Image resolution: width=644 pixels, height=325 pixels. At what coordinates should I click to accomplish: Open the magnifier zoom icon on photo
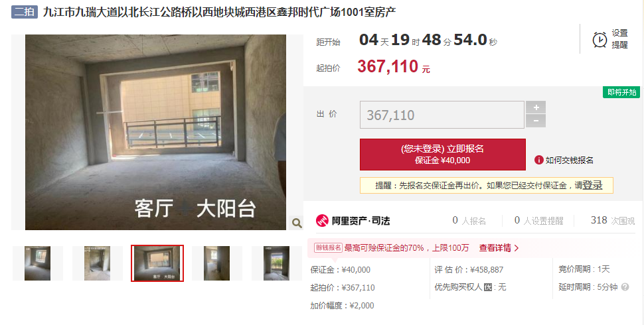point(297,223)
